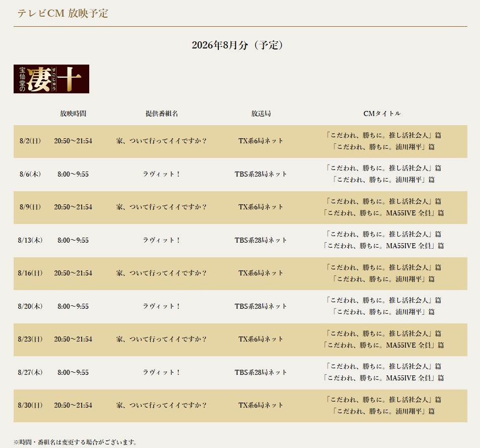Click 8:00～9:55 in the 8/6 row

tap(73, 174)
